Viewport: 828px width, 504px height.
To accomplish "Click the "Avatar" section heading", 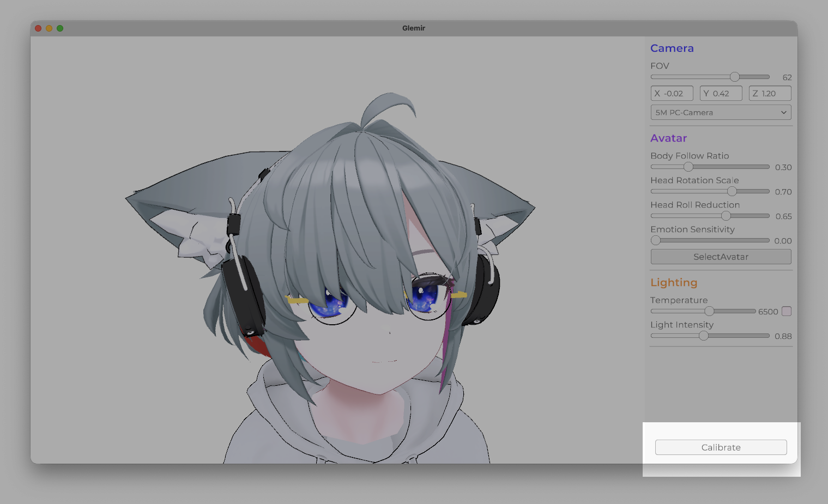I will point(669,138).
